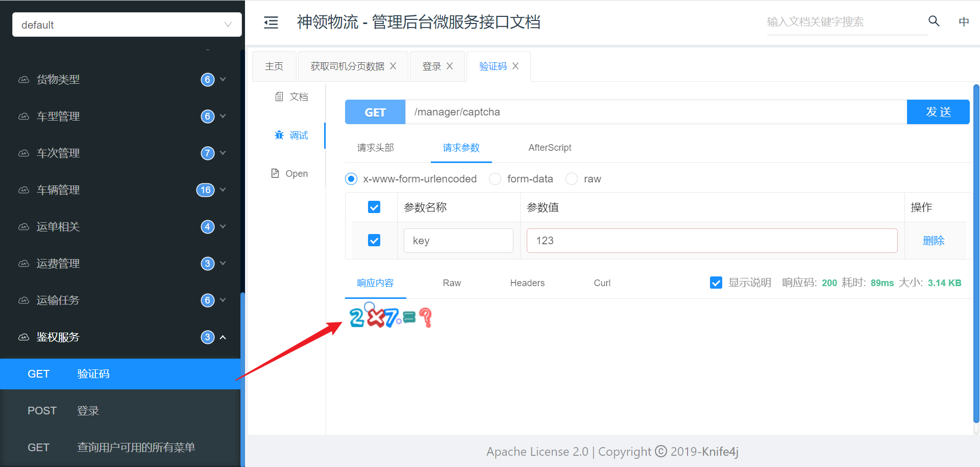The image size is (980, 467).
Task: Toggle the 显示说明 checkbox
Action: [716, 283]
